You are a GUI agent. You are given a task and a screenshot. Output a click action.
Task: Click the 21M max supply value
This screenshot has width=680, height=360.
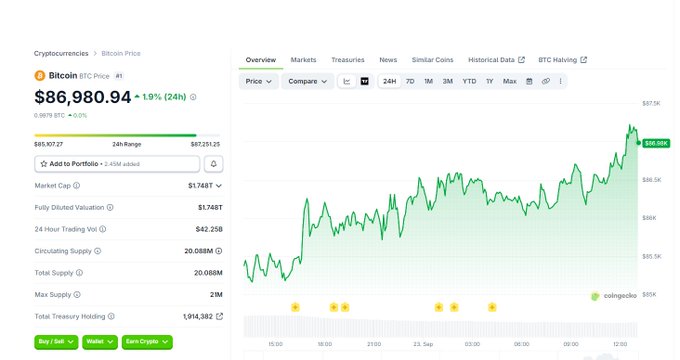pyautogui.click(x=216, y=295)
